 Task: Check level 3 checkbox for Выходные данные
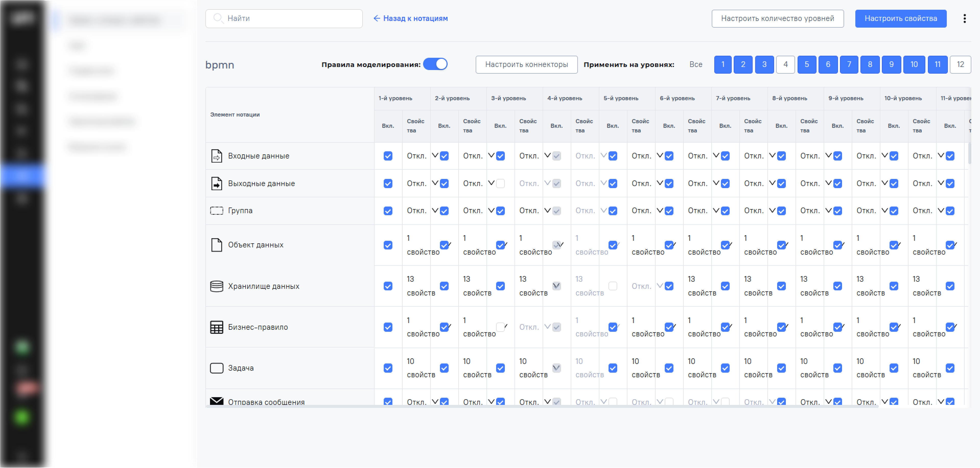500,184
